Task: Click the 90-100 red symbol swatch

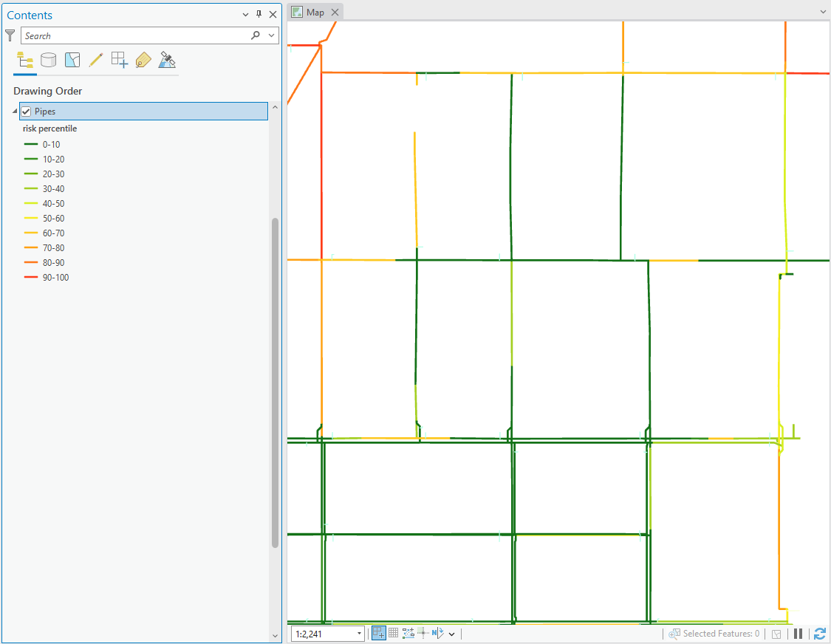Action: pos(31,278)
